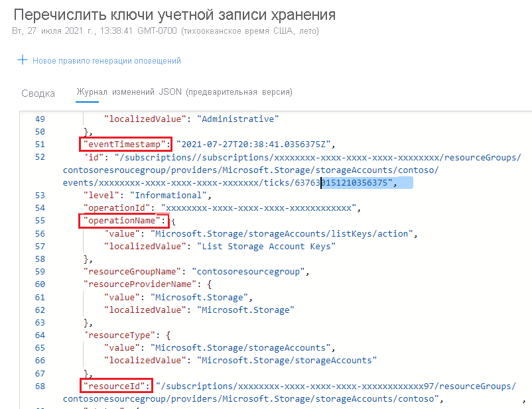532x409 pixels.
Task: Switch to the Сводка tab
Action: pos(37,93)
